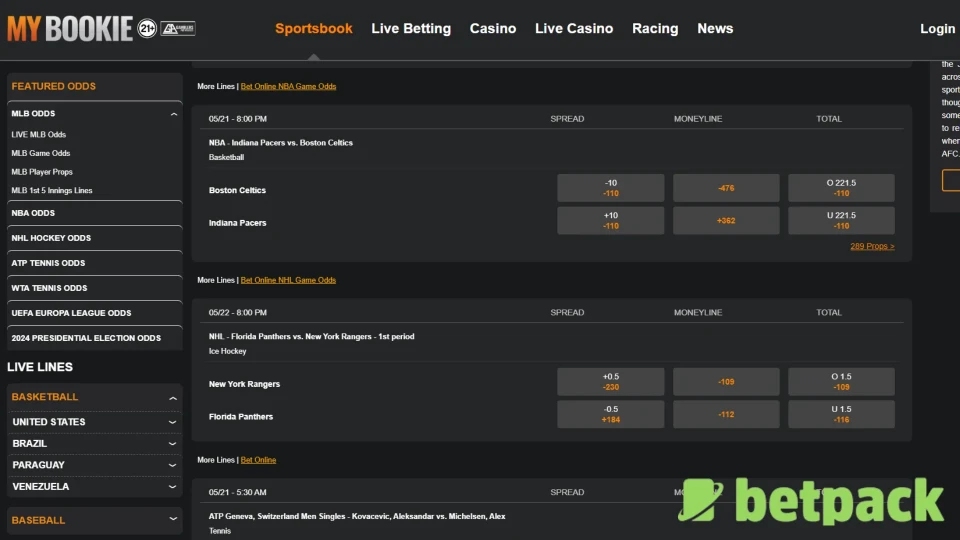Image resolution: width=960 pixels, height=540 pixels.
Task: Select Boston Celtics -10 spread bet
Action: (x=610, y=188)
